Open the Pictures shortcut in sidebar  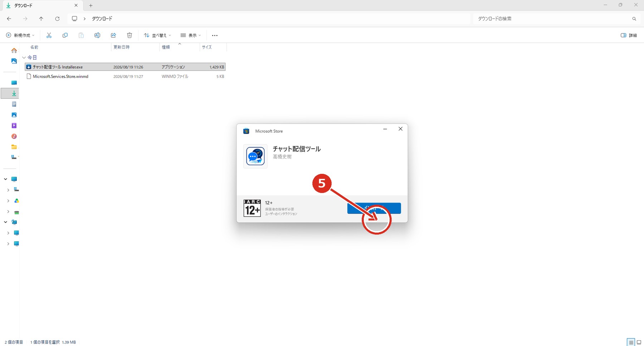(x=14, y=115)
